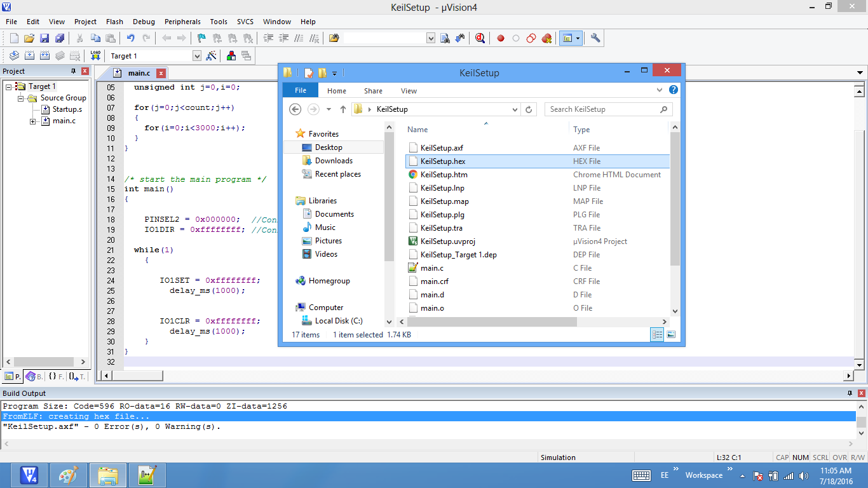Open Target Options magic wand icon

pyautogui.click(x=212, y=56)
